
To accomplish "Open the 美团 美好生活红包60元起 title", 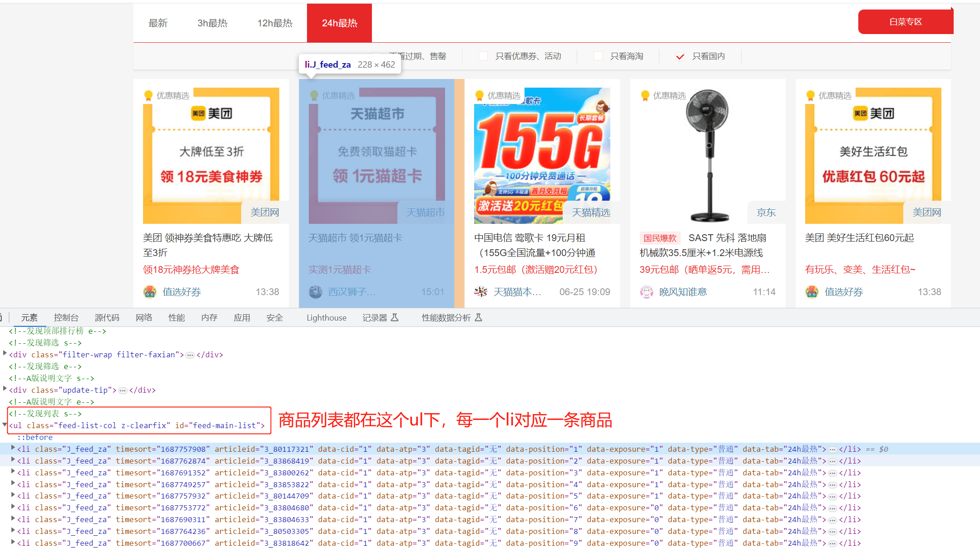I will 859,237.
